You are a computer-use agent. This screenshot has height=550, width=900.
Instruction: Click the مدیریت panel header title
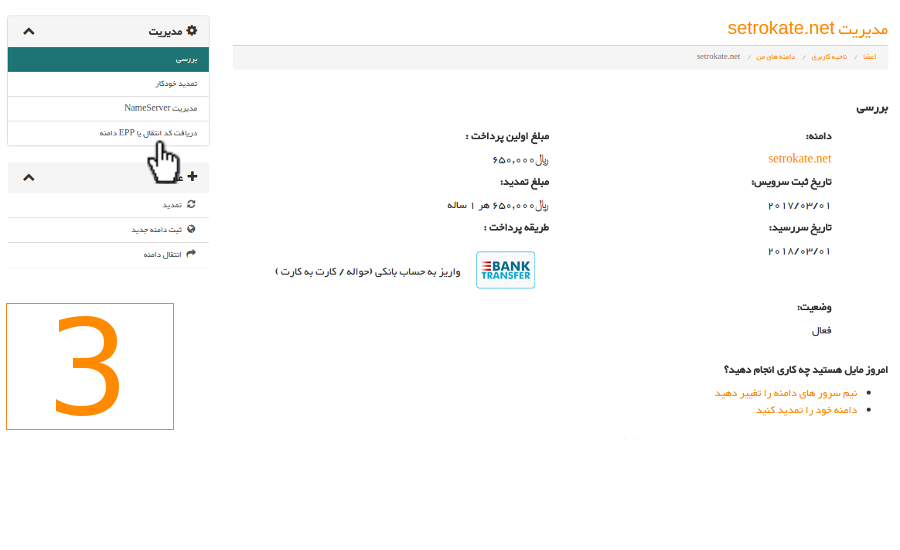[165, 31]
